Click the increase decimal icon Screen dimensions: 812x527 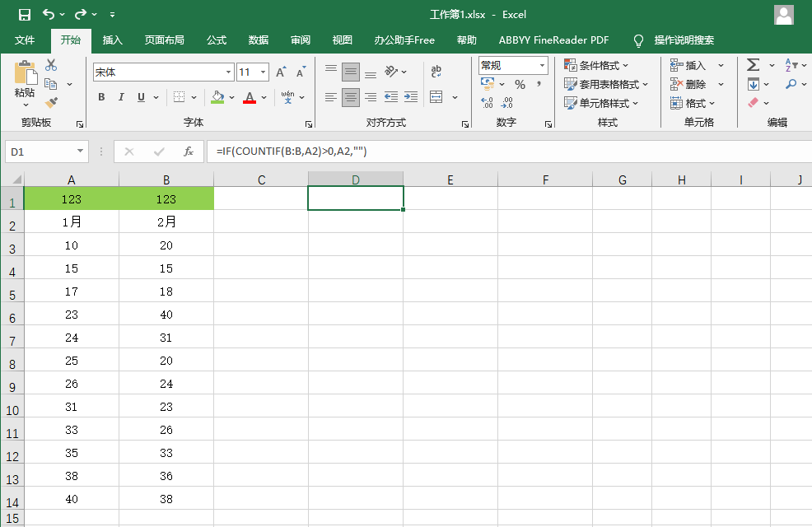[487, 103]
